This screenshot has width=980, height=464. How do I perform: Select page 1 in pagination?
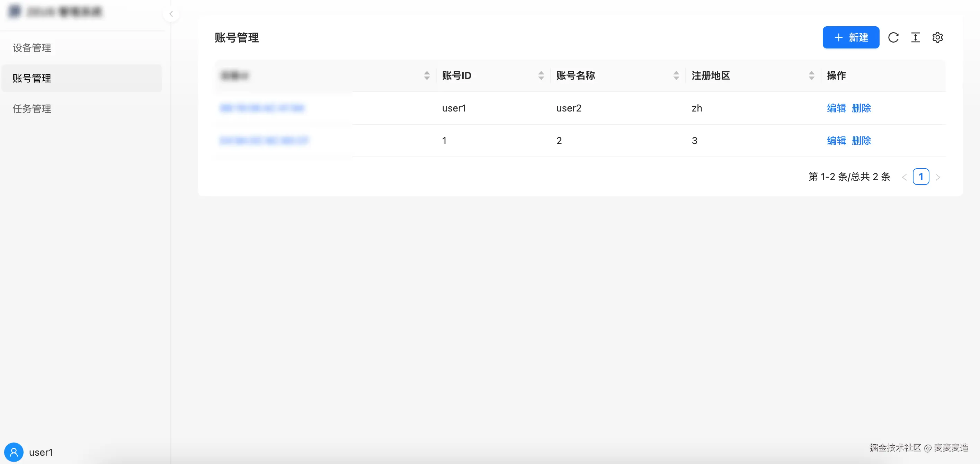921,177
